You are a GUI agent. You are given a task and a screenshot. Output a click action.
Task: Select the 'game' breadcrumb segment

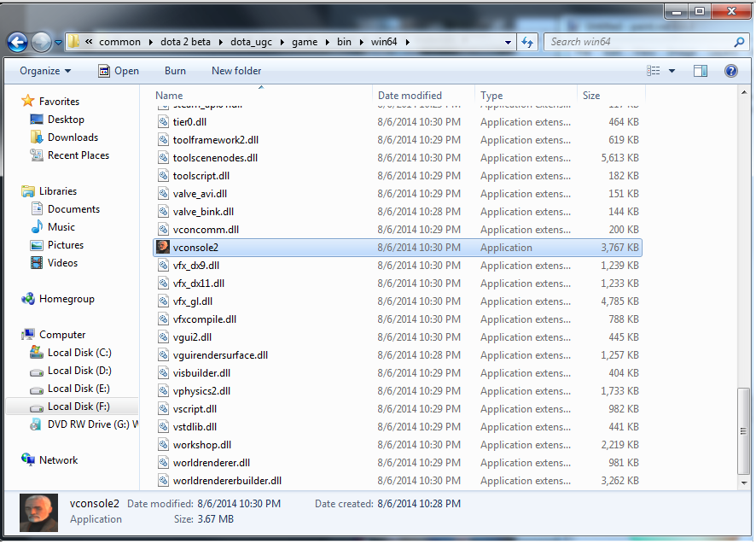(x=305, y=42)
